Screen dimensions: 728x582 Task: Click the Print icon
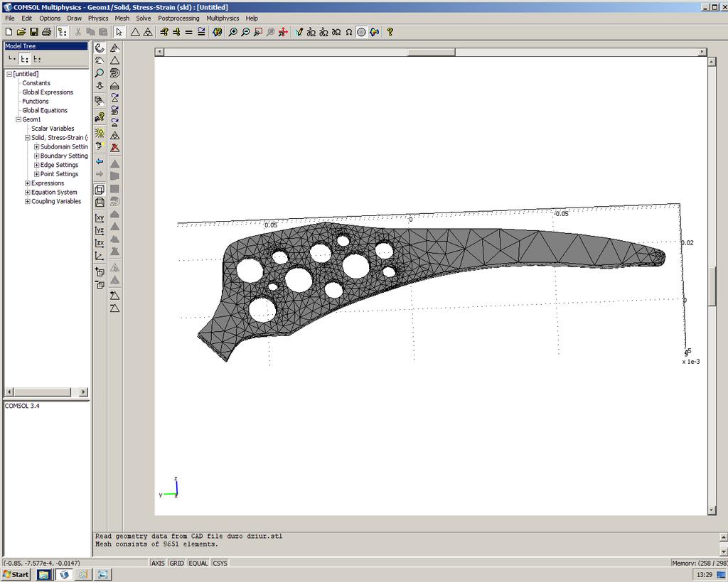[x=46, y=32]
